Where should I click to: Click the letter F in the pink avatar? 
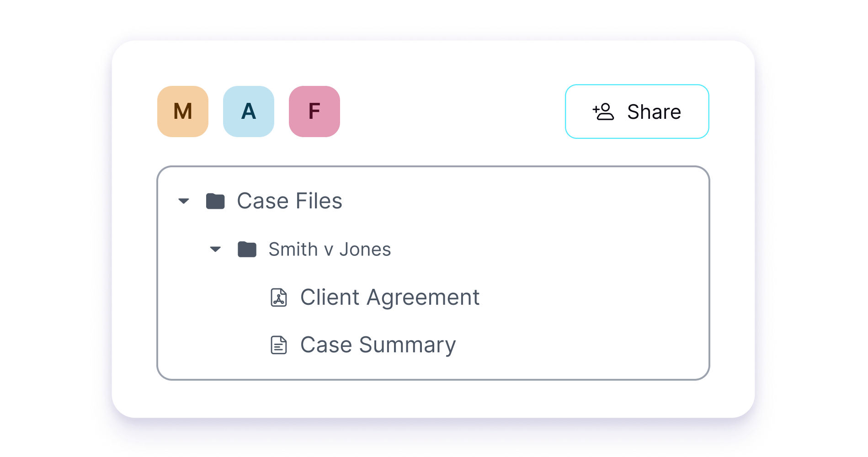click(314, 112)
